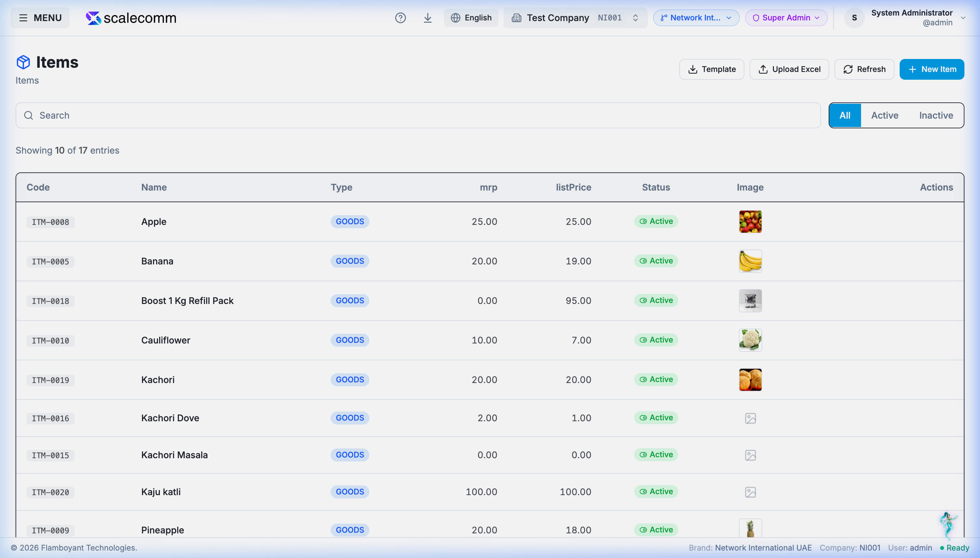
Task: Switch to the Active filter tab
Action: click(885, 115)
